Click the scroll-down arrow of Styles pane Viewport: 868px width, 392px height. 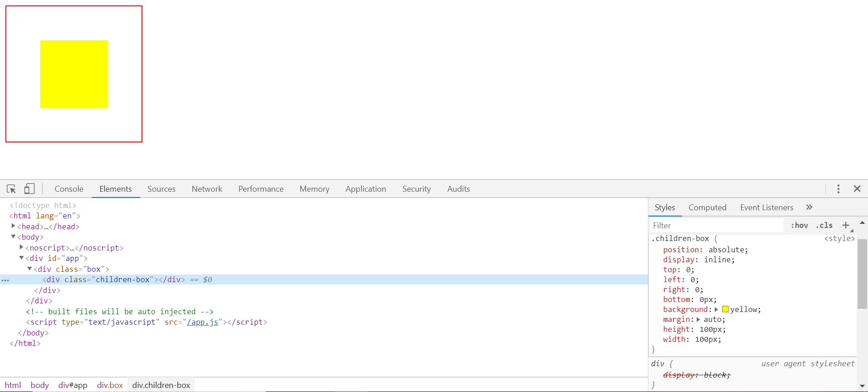862,386
